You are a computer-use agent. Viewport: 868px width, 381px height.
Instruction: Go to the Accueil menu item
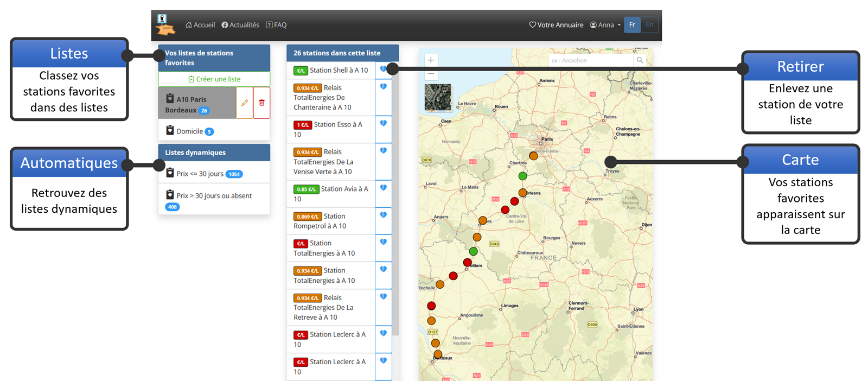pos(200,25)
